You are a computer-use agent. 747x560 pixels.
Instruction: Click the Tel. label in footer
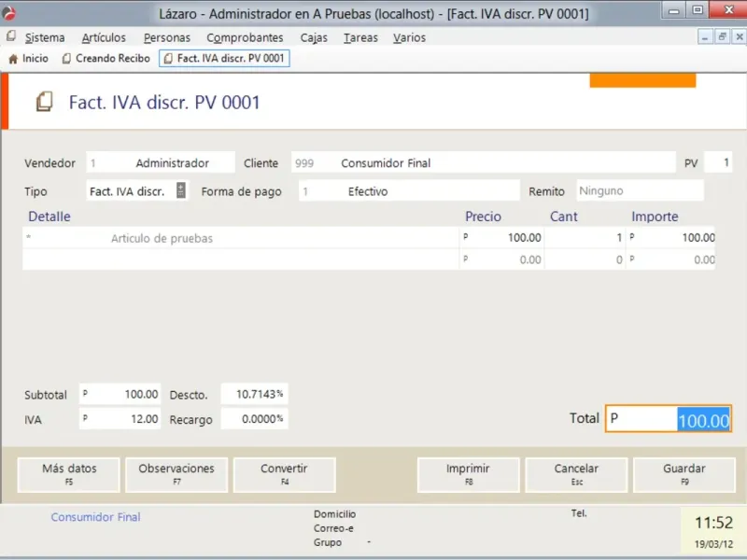pos(579,513)
